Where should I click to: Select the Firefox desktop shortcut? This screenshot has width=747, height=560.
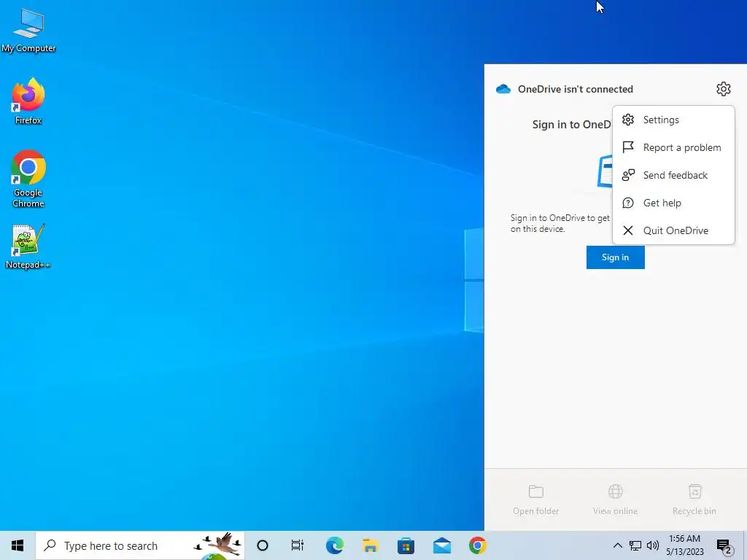point(28,101)
